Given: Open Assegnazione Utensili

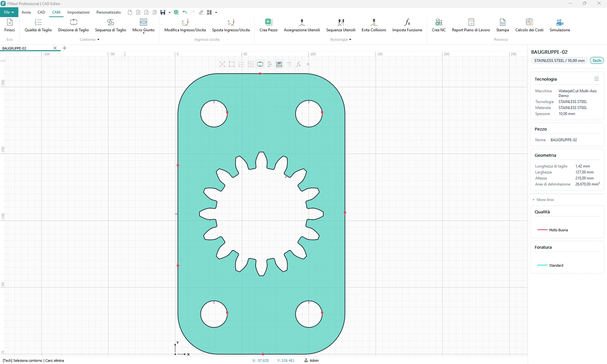Looking at the screenshot, I should [x=302, y=25].
